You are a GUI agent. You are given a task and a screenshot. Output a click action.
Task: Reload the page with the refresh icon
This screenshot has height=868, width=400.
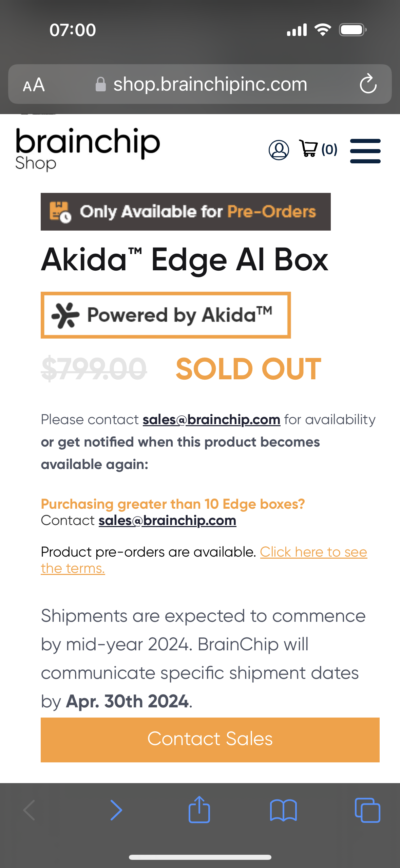368,84
